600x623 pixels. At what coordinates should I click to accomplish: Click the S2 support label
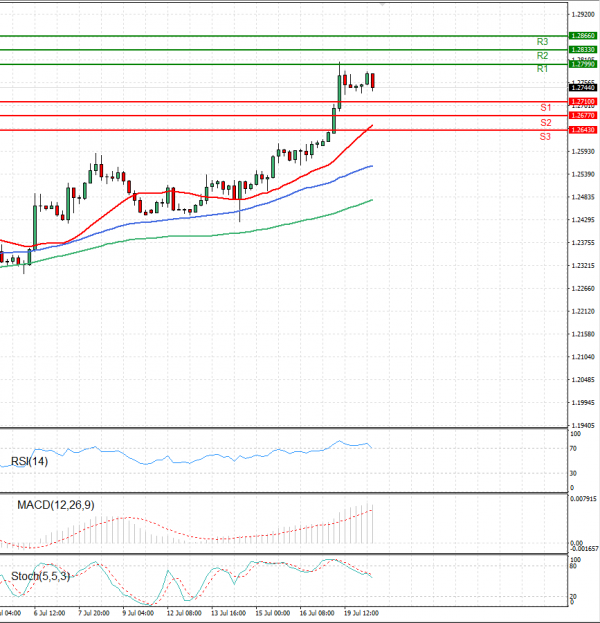tap(545, 122)
